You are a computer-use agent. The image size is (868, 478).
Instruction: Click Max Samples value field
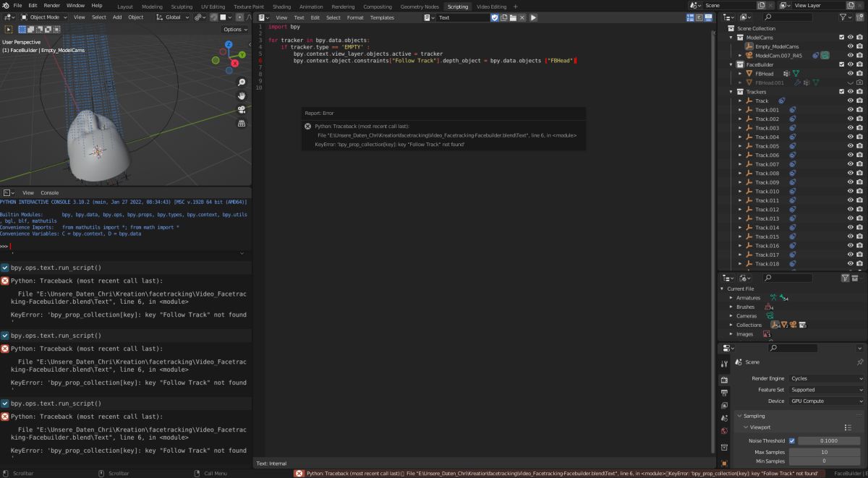pyautogui.click(x=826, y=452)
